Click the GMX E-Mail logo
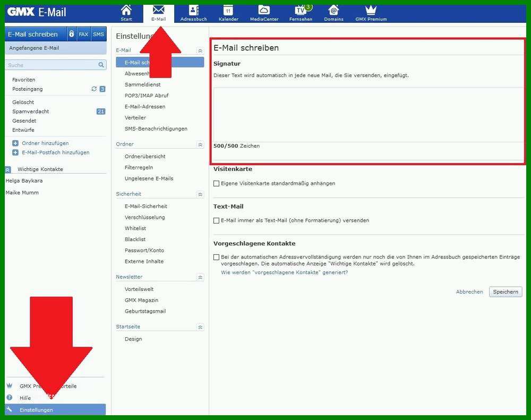The width and height of the screenshot is (531, 420). coord(37,13)
